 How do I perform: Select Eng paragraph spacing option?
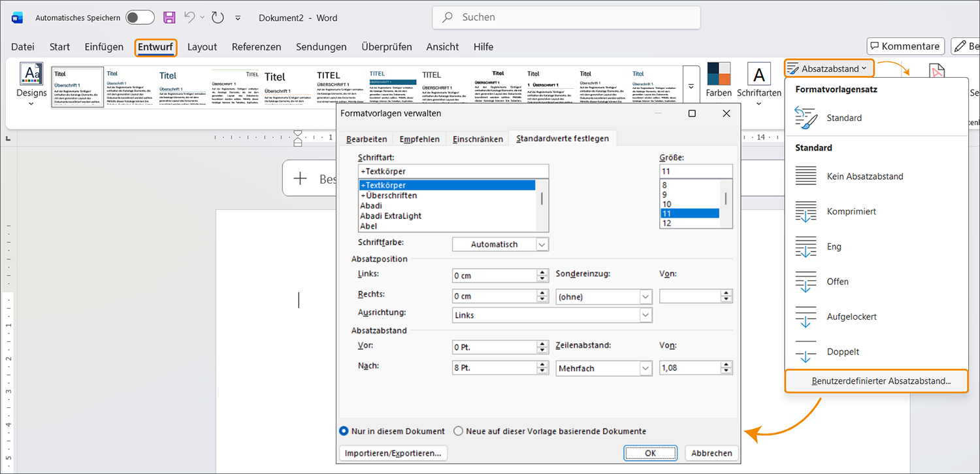point(875,246)
